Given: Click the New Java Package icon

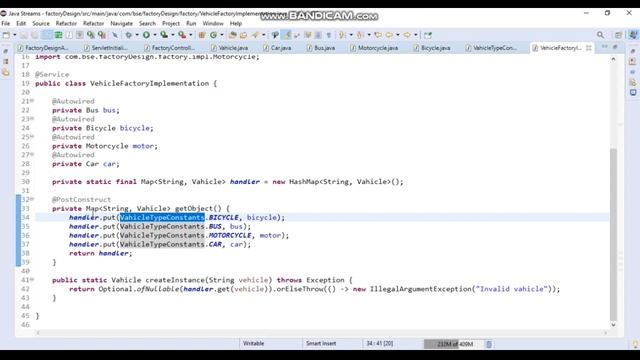Looking at the screenshot, I should [202, 35].
